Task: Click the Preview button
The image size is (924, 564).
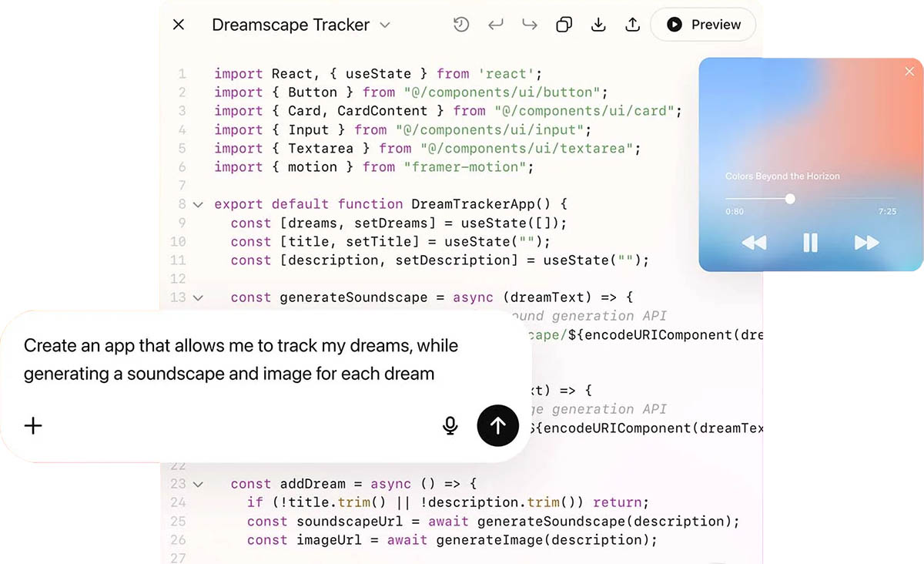Action: point(703,25)
